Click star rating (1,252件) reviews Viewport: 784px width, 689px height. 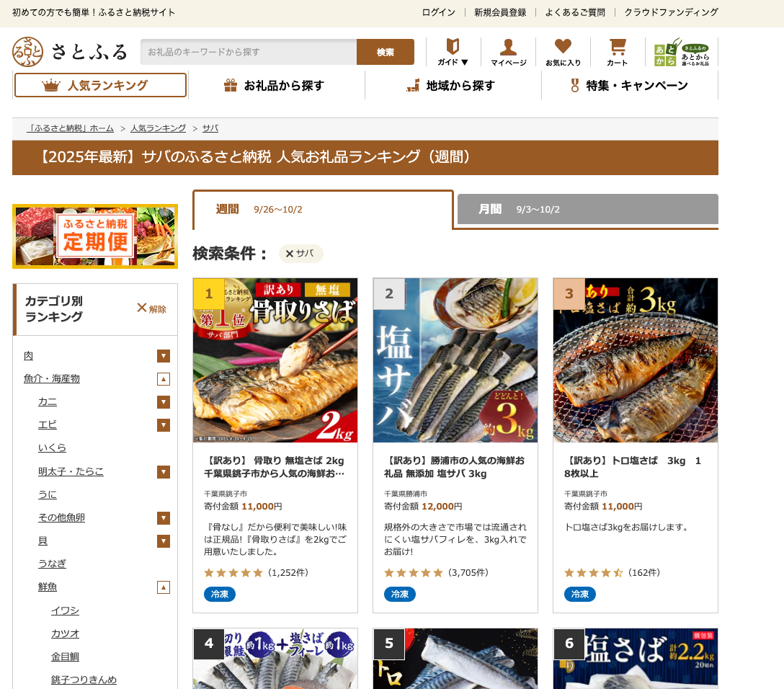click(x=256, y=572)
